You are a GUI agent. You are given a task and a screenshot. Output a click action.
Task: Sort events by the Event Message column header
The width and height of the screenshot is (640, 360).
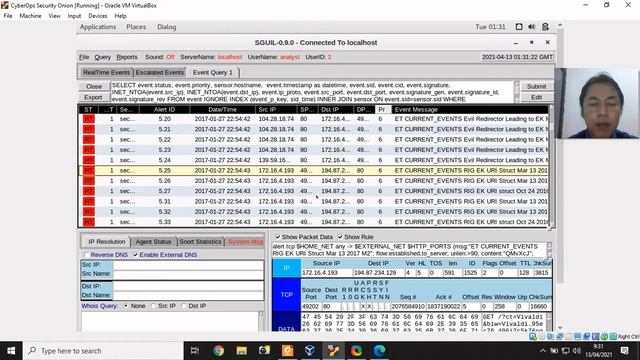coord(469,109)
